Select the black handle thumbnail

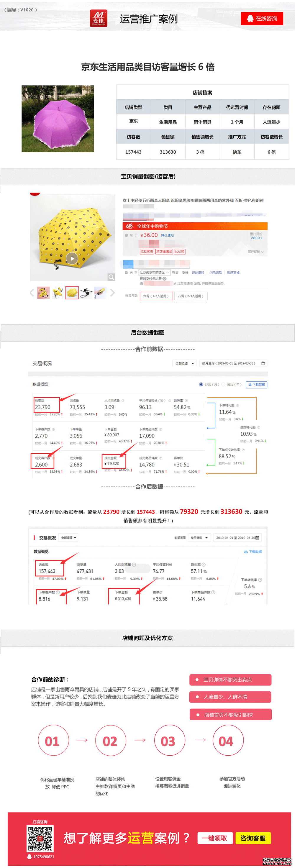click(x=86, y=293)
